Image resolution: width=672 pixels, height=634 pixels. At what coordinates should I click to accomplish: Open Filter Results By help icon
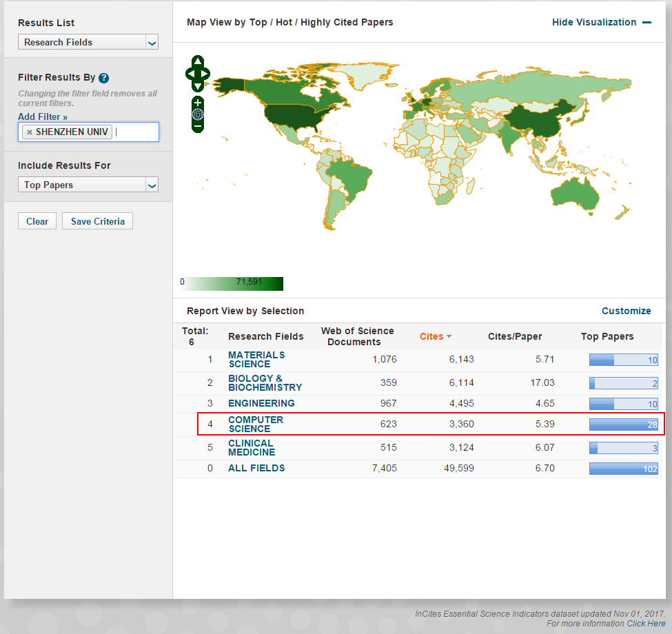click(103, 78)
